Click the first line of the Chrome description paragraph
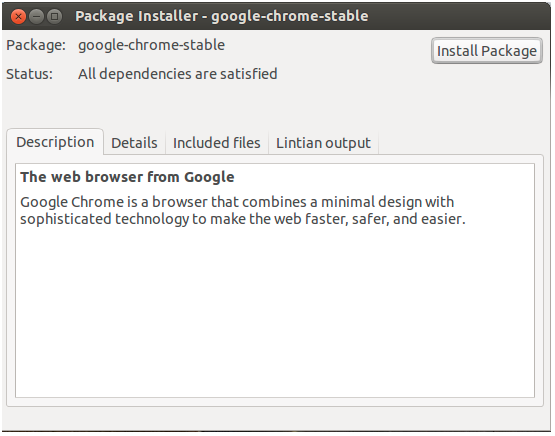Image resolution: width=555 pixels, height=436 pixels. click(x=237, y=202)
